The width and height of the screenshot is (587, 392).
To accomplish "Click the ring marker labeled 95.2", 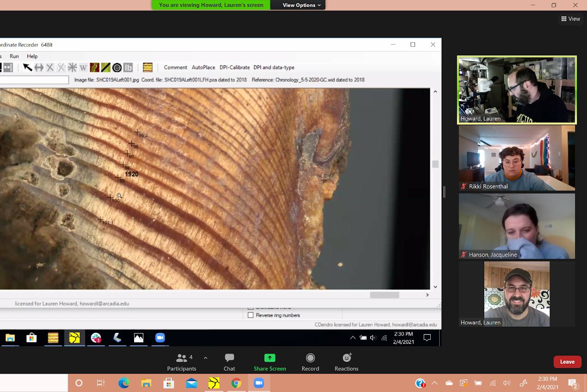I will (x=138, y=132).
